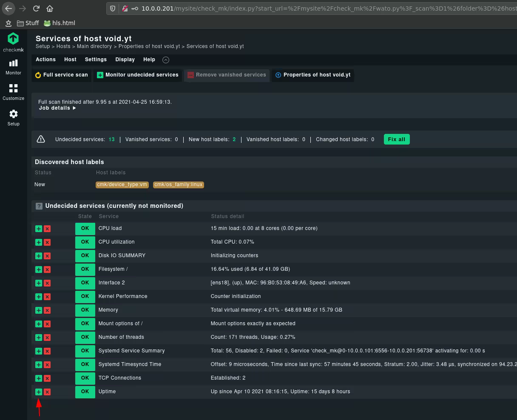
Task: Ignore Memory service with red X
Action: tap(47, 310)
